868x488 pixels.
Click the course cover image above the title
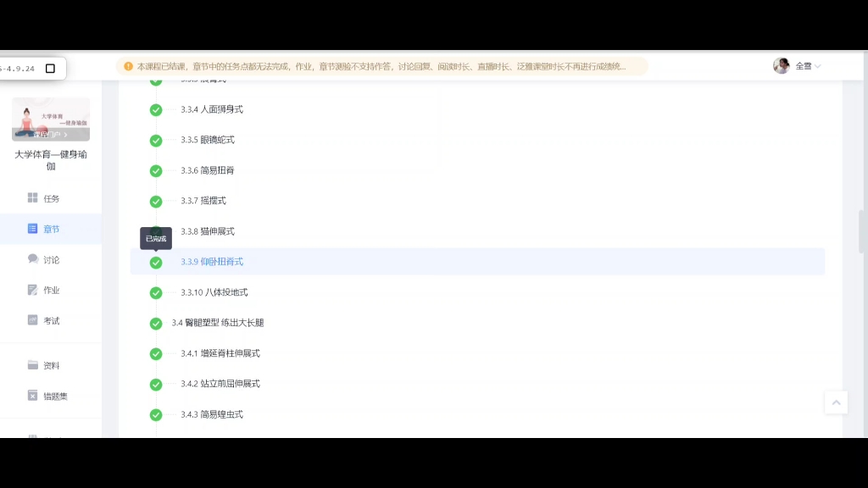pos(50,119)
